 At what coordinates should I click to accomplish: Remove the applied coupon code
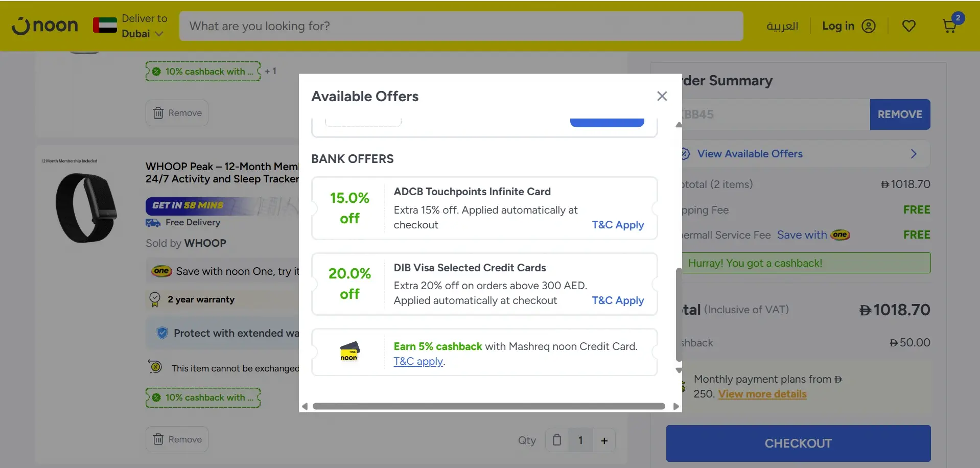coord(899,114)
